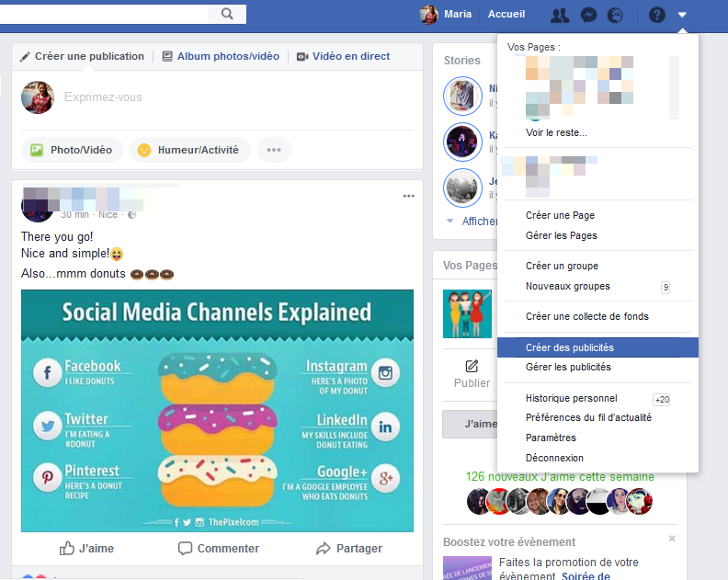
Task: Open post options three-dot menu
Action: click(x=408, y=196)
